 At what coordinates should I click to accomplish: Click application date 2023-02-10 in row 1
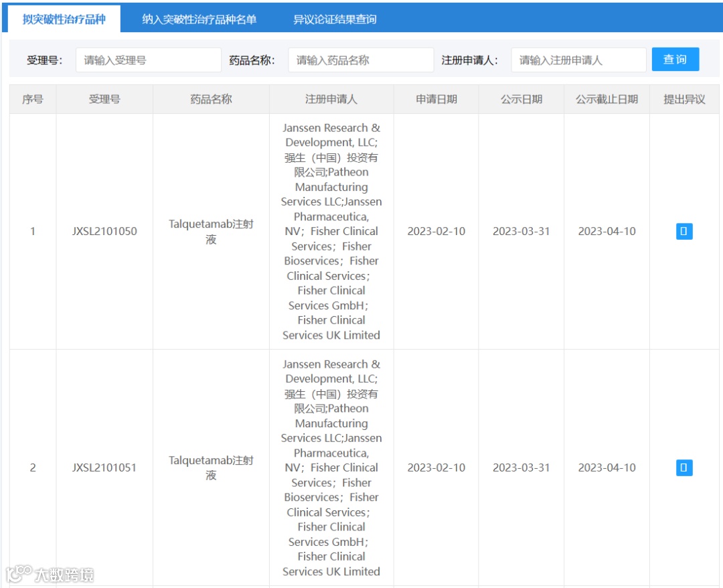point(436,231)
